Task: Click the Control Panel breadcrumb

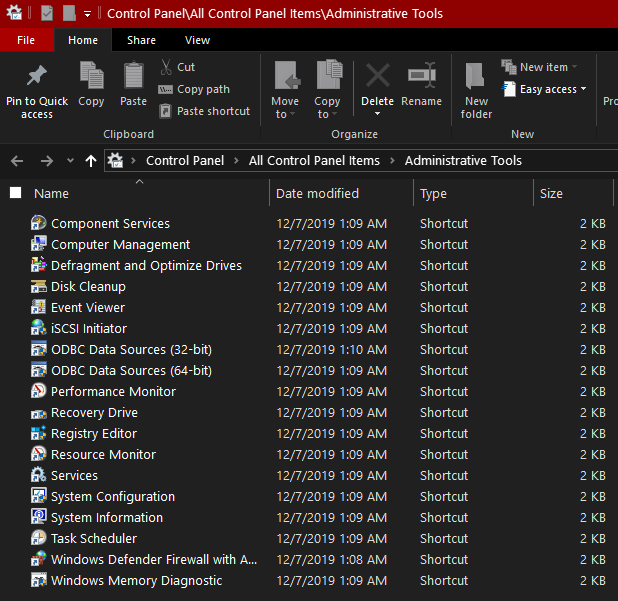Action: 185,160
